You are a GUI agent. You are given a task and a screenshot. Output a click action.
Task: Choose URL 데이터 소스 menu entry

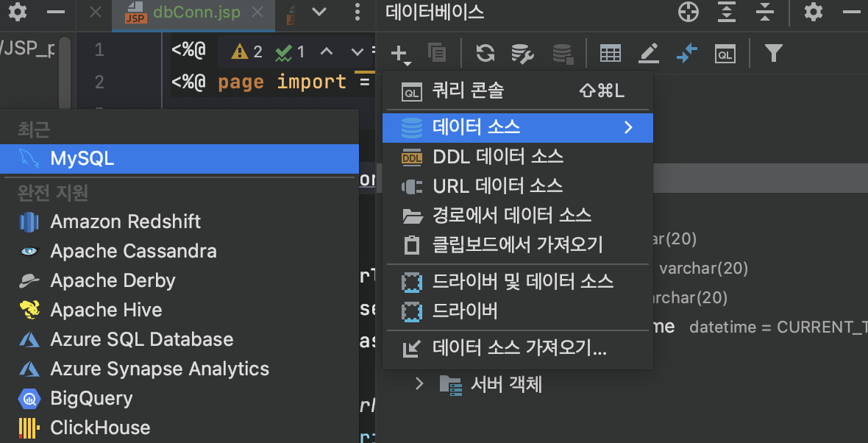518,186
